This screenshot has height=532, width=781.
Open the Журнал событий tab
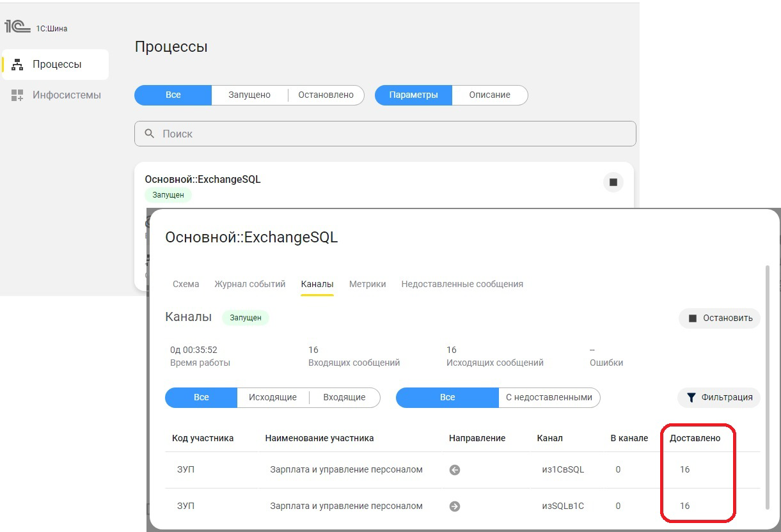pyautogui.click(x=249, y=284)
